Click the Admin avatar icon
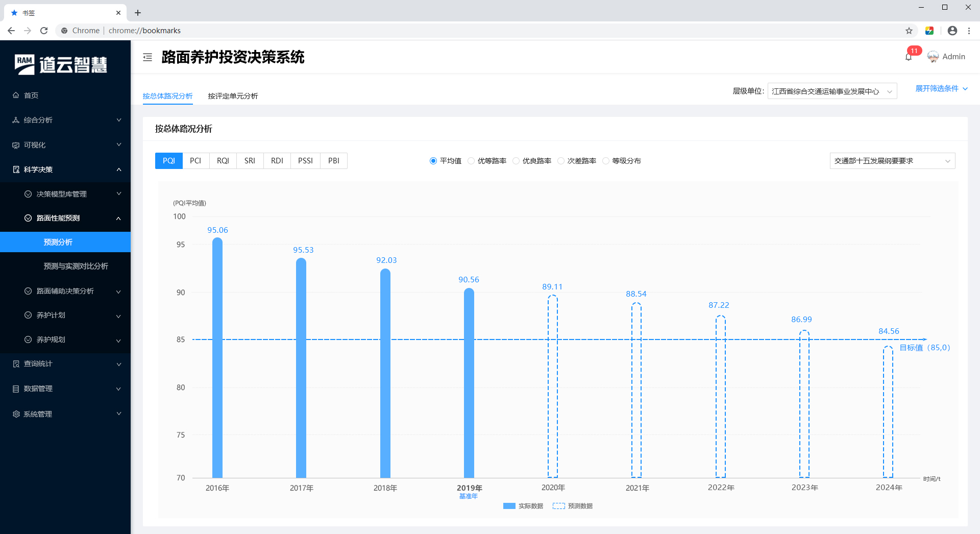Viewport: 980px width, 534px height. pyautogui.click(x=933, y=57)
